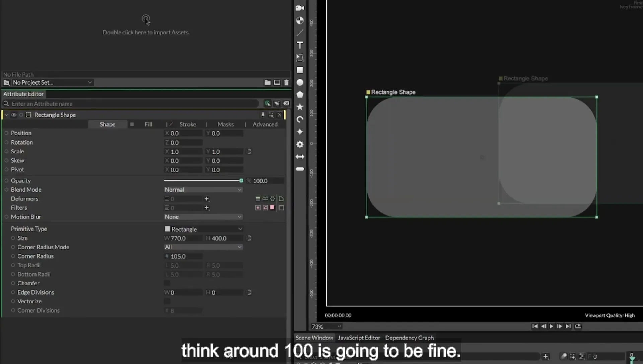Click trash icon in assets panel
Viewport: 643px width, 364px height.
286,82
